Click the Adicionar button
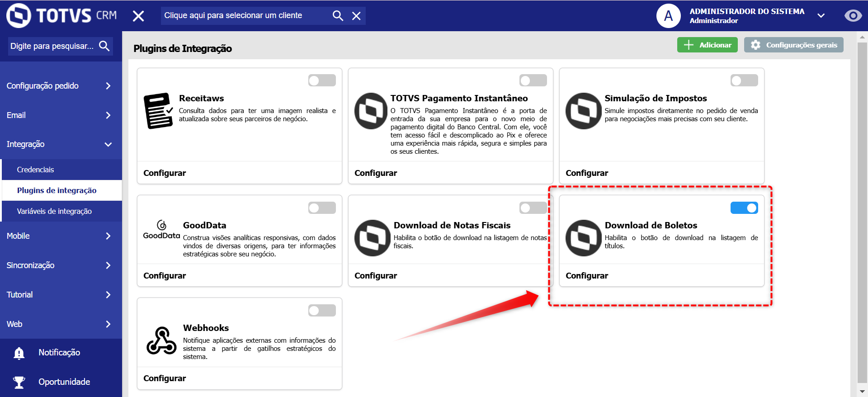 coord(708,45)
